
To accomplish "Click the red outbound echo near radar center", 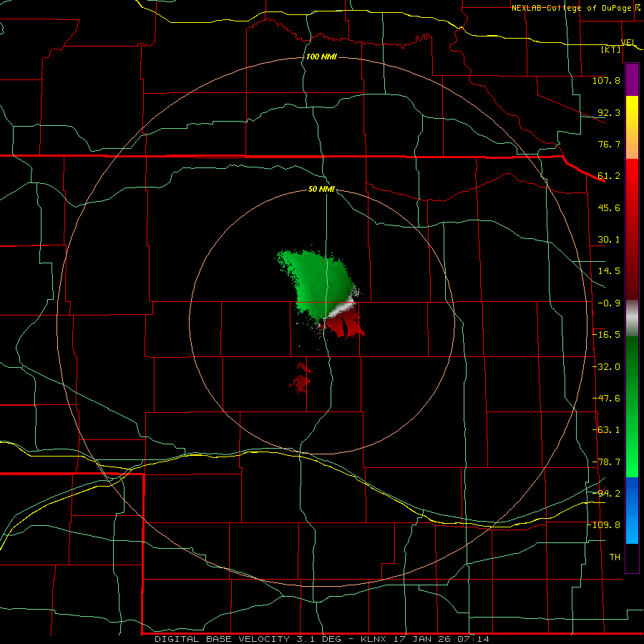I will (x=345, y=323).
